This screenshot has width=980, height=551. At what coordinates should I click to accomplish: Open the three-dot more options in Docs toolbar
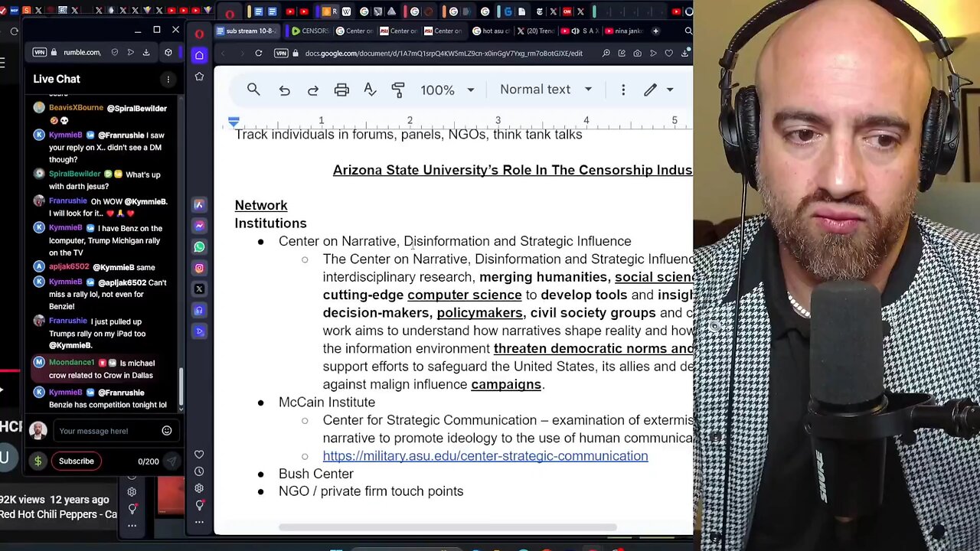tap(623, 90)
